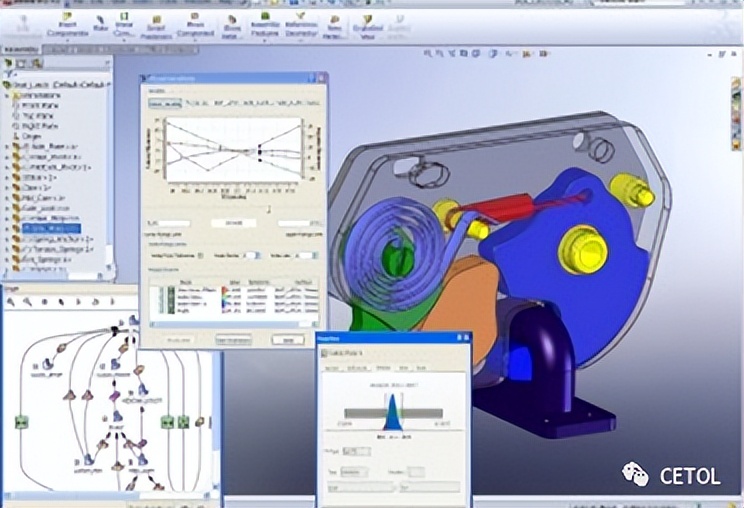The image size is (744, 508).
Task: Click the value field under the distribution chart
Action: click(356, 451)
